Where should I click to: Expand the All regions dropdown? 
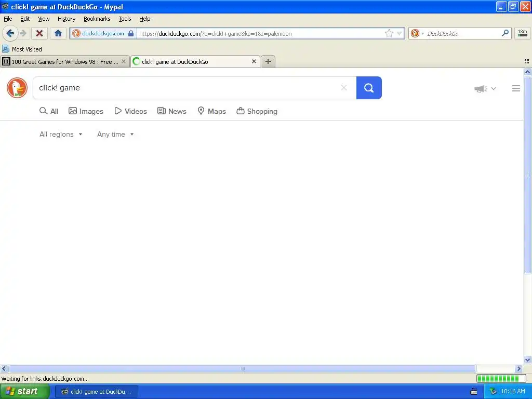[61, 135]
